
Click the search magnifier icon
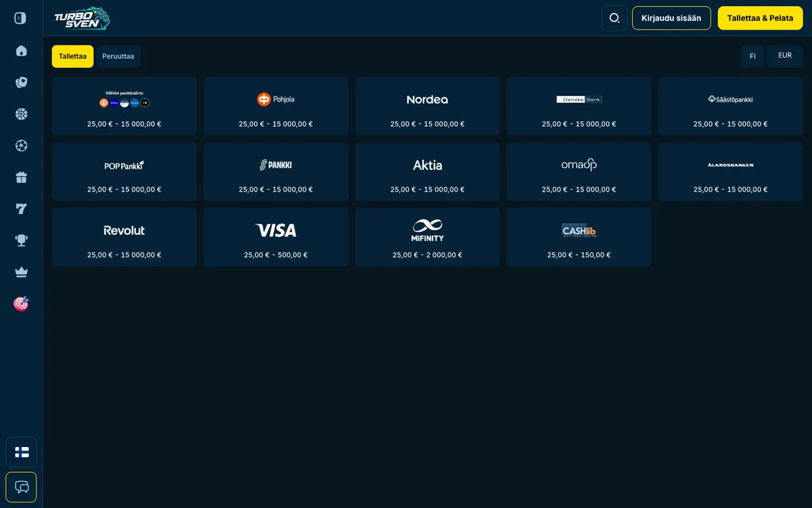click(614, 18)
